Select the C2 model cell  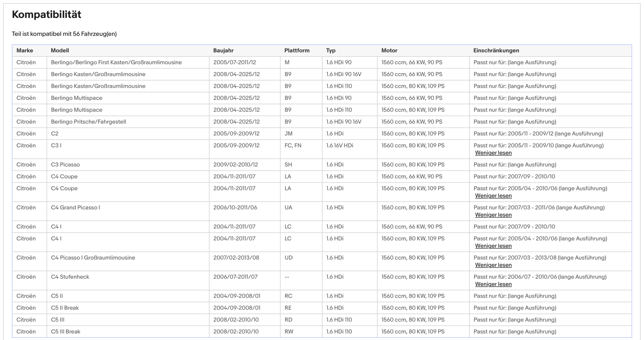[x=128, y=134]
